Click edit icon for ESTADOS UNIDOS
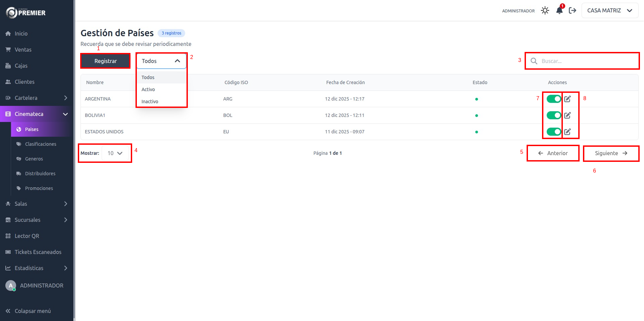Image resolution: width=644 pixels, height=321 pixels. 568,132
